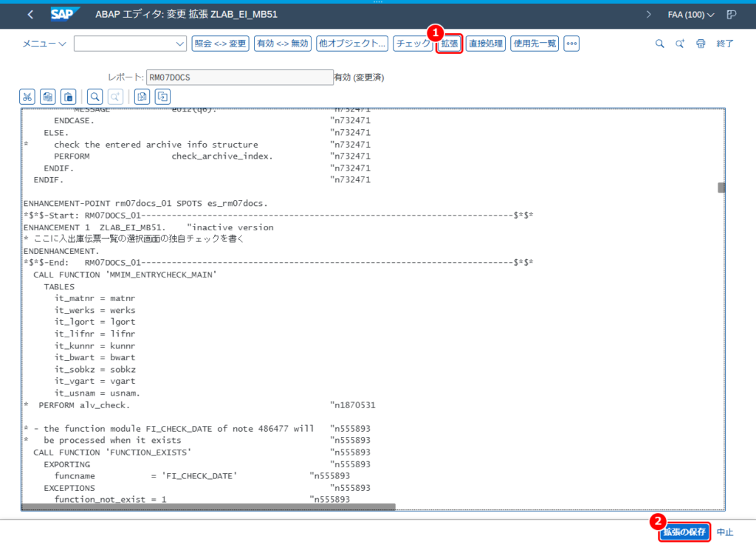Image resolution: width=756 pixels, height=544 pixels.
Task: Copy code using the editor copy icon
Action: [48, 97]
